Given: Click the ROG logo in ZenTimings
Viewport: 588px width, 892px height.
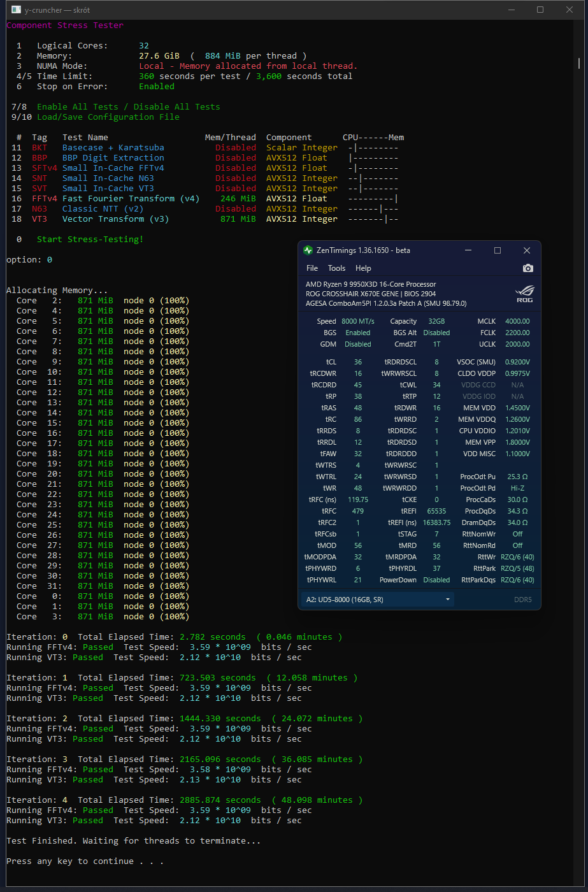Looking at the screenshot, I should (x=524, y=294).
